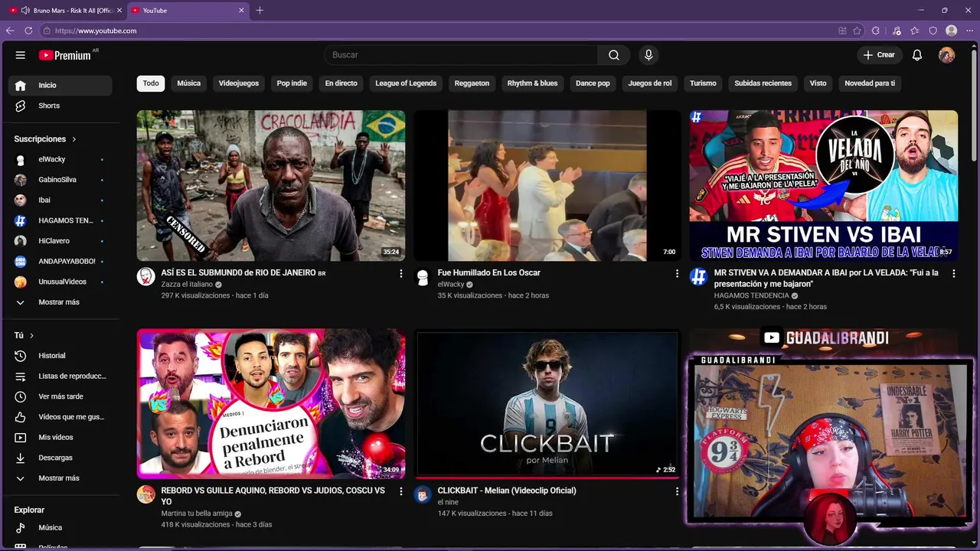This screenshot has height=551, width=980.
Task: Click the Crear button
Action: coord(879,55)
